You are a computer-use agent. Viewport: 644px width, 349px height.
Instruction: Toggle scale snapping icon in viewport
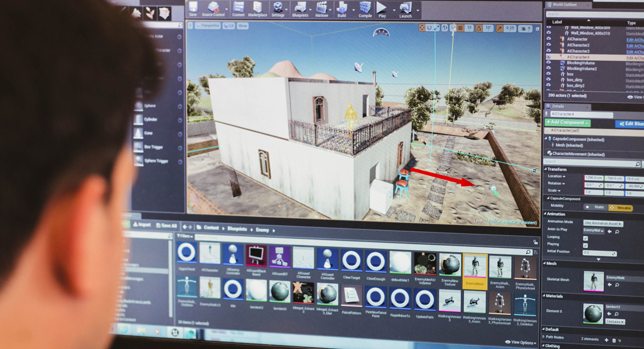click(500, 28)
